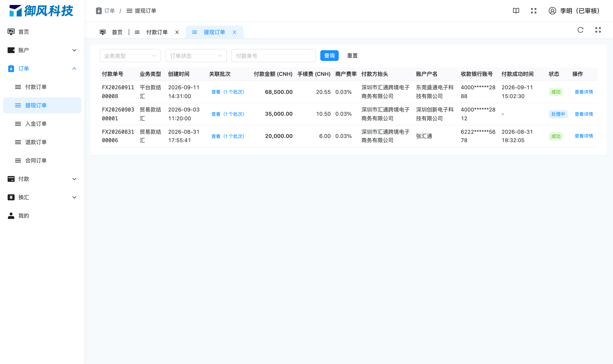Open 查看详情 for the 68,500.00 order
613x364 pixels.
click(x=583, y=92)
